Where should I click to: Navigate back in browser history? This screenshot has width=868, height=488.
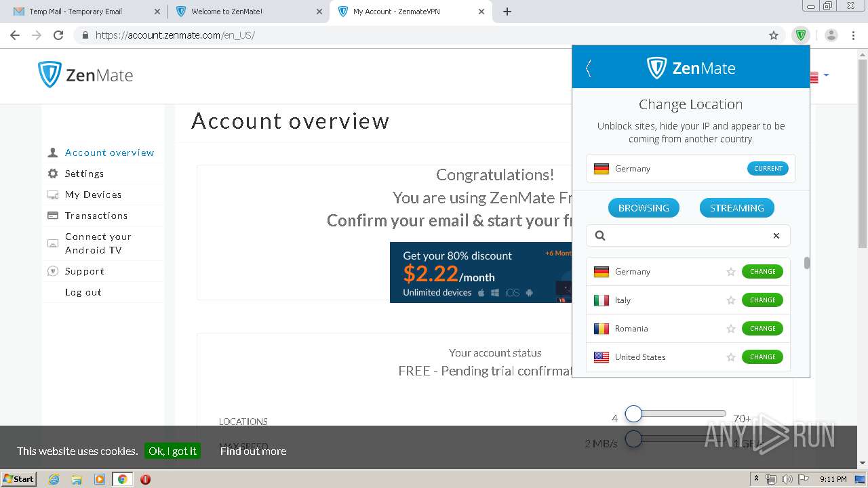(15, 35)
